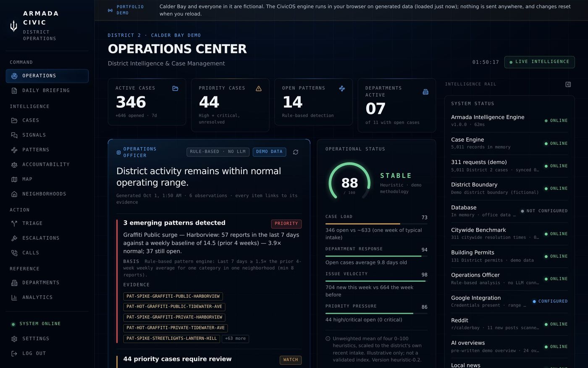
Task: Click the Log Out arrow icon
Action: point(14,354)
